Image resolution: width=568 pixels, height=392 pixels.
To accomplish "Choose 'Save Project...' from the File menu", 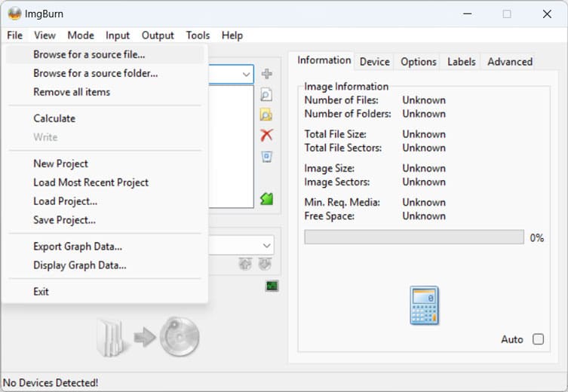I will [x=64, y=220].
